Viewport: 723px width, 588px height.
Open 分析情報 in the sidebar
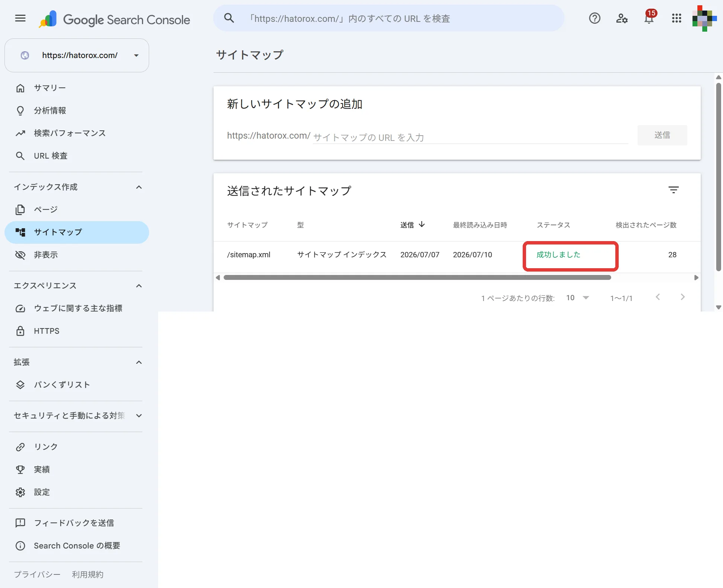77,110
